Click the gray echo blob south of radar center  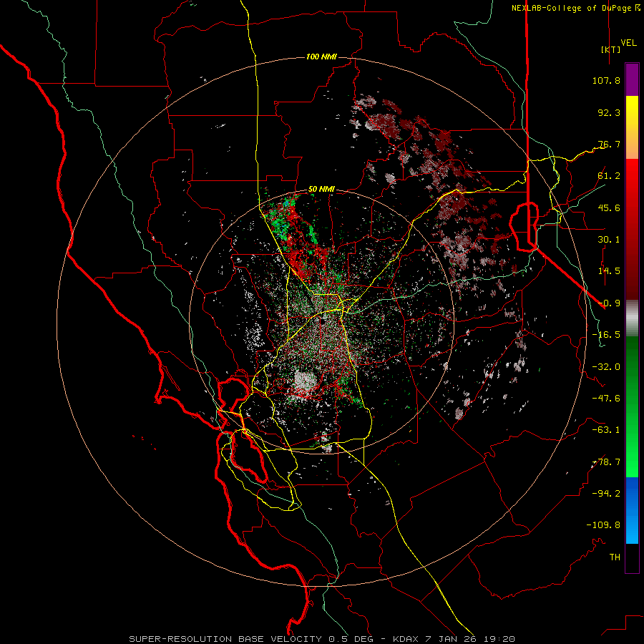click(x=305, y=381)
